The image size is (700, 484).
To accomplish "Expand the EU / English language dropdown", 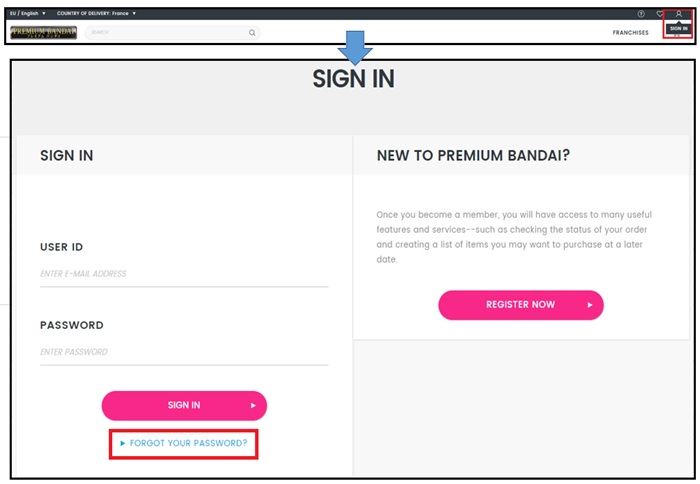I will pyautogui.click(x=28, y=13).
